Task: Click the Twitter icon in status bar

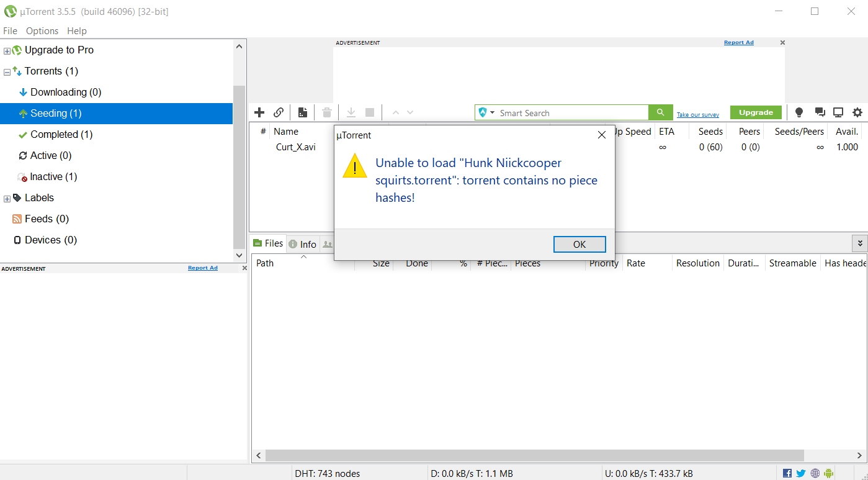Action: tap(801, 473)
